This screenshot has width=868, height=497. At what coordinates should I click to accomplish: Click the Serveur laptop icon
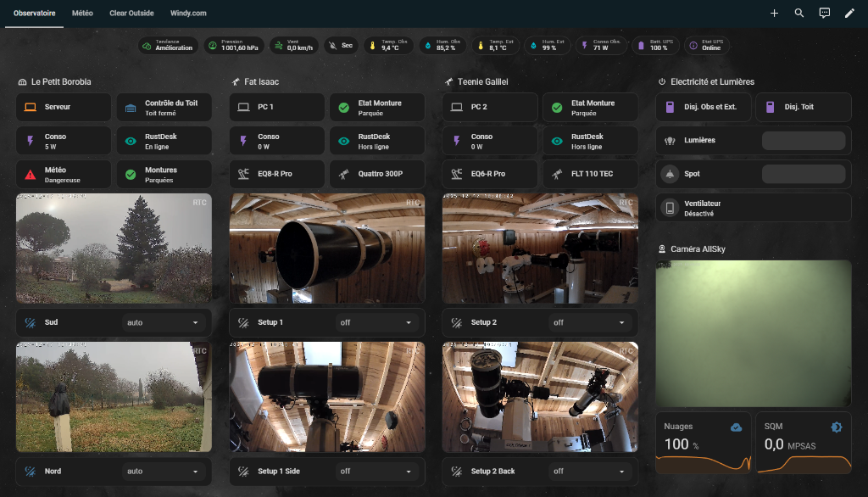pyautogui.click(x=31, y=107)
